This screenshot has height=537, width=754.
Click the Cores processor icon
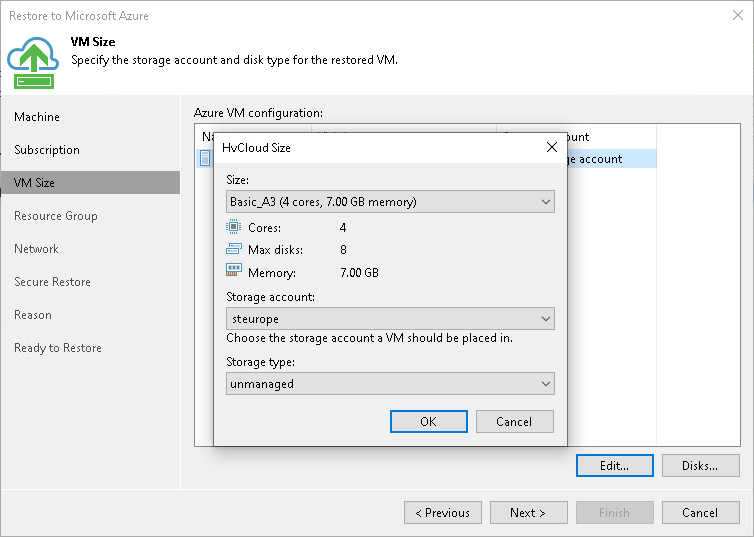coord(234,228)
